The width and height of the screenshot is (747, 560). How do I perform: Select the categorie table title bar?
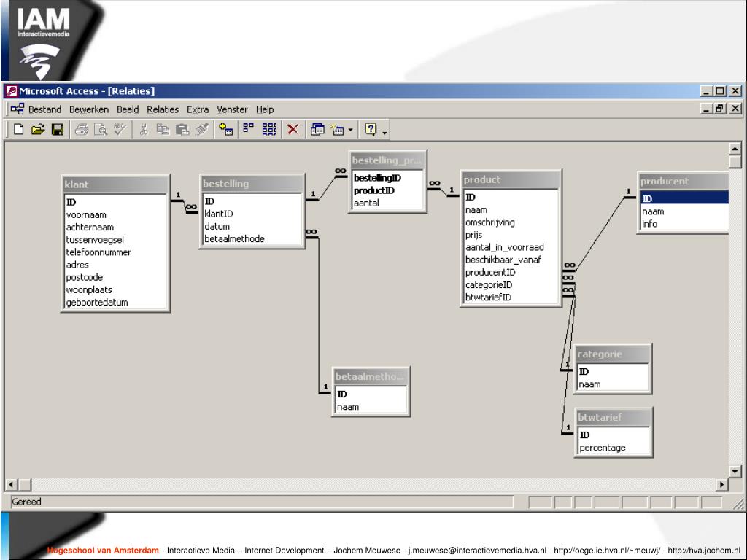[x=613, y=354]
